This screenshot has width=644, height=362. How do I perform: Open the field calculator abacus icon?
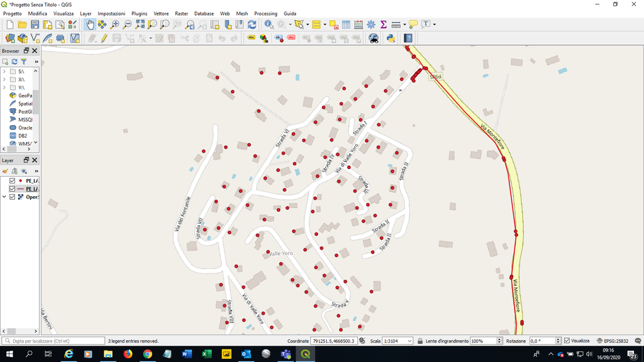pos(358,25)
